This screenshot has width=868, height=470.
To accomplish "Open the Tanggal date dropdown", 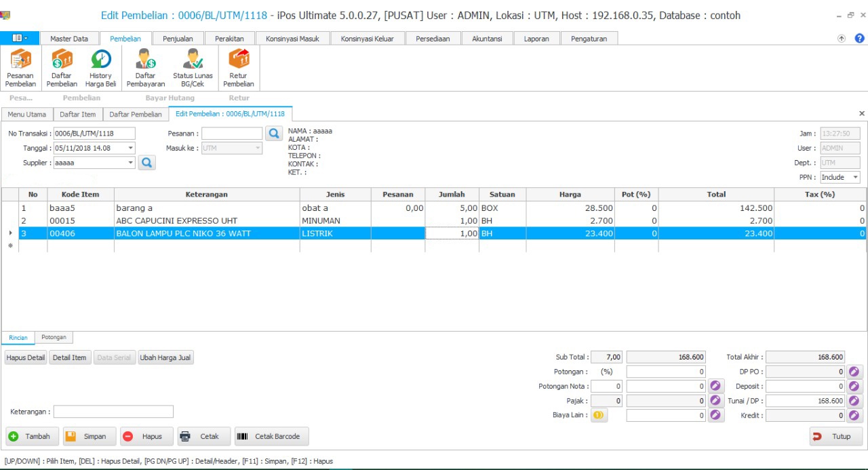I will [x=130, y=149].
